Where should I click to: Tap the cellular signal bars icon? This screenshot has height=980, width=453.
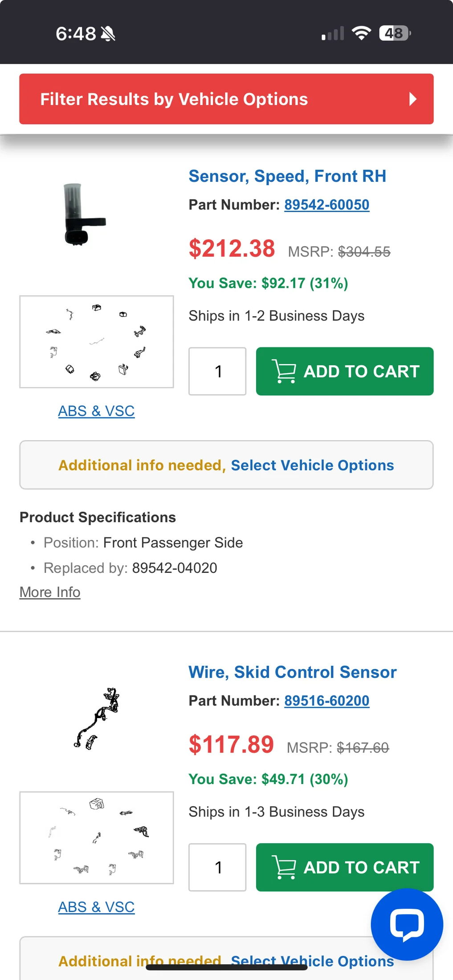[333, 33]
